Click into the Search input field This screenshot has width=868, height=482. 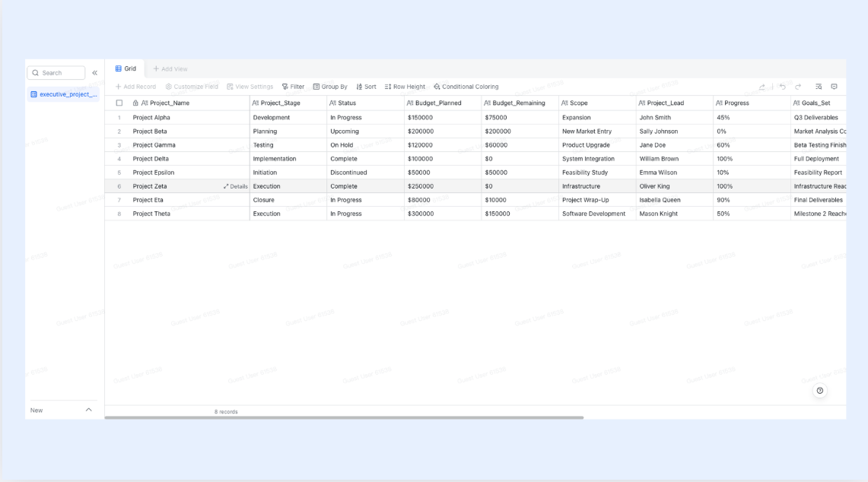pyautogui.click(x=56, y=73)
